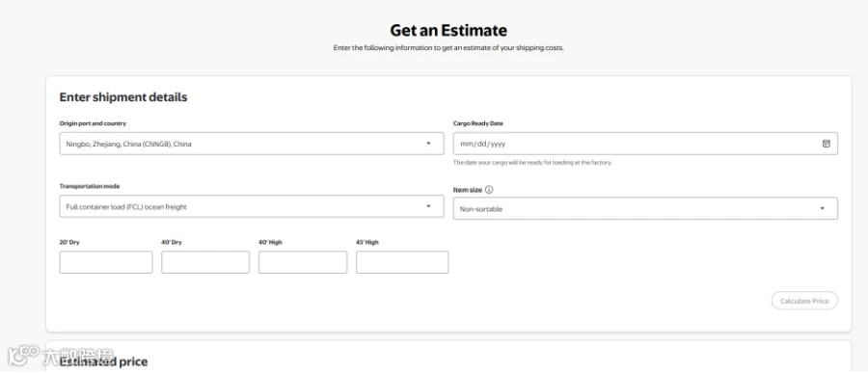
Task: Click the Cargo Ready Date label
Action: (478, 123)
